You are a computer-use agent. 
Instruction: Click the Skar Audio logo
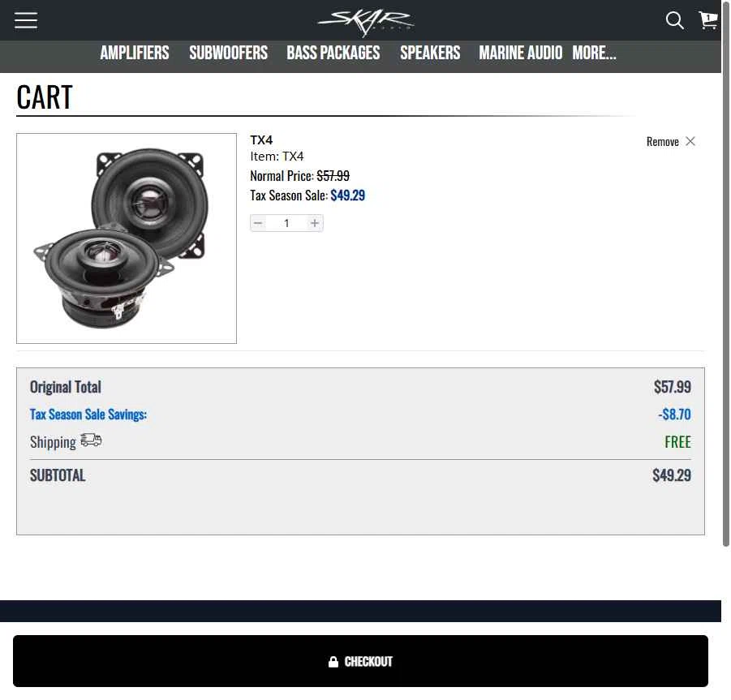pyautogui.click(x=365, y=21)
